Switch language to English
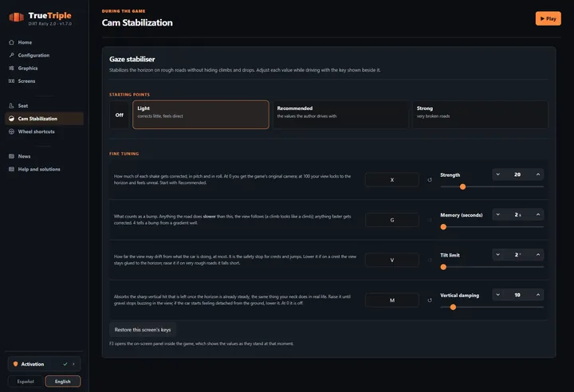This screenshot has width=574, height=392. 63,382
